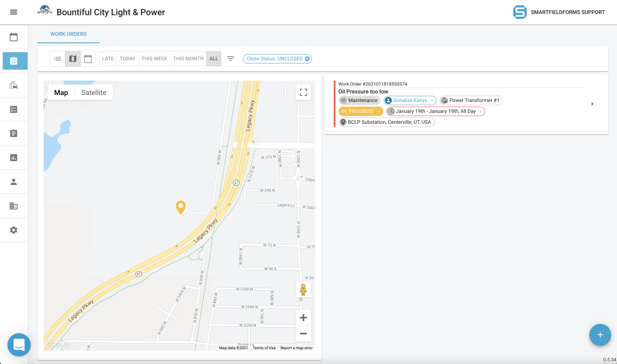Screen dimensions: 617x364
Task: Click the Google logo on the map
Action: coord(58,345)
